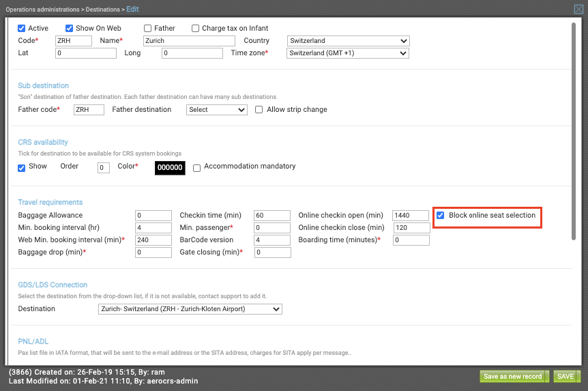
Task: Click the Long input field
Action: pyautogui.click(x=192, y=53)
